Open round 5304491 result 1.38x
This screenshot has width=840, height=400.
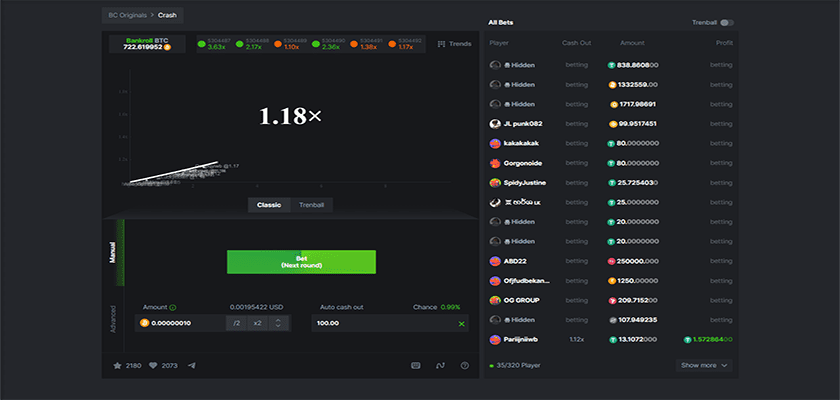(x=367, y=44)
